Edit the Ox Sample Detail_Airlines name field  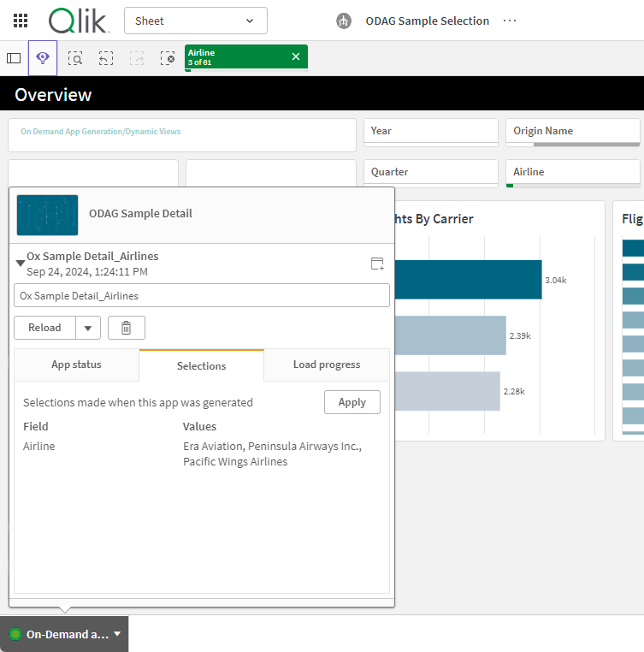pyautogui.click(x=202, y=296)
